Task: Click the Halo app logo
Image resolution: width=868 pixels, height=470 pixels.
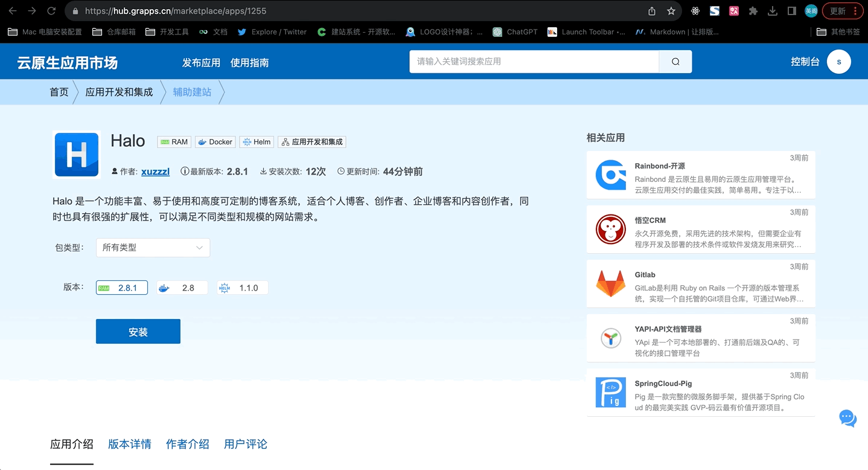Action: pyautogui.click(x=77, y=155)
